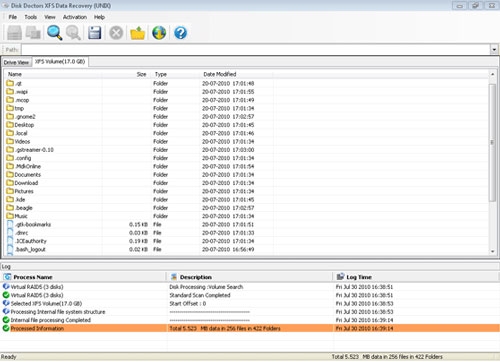The width and height of the screenshot is (500, 362).
Task: Select the Disk Processing :Volume Search description
Action: (x=206, y=287)
